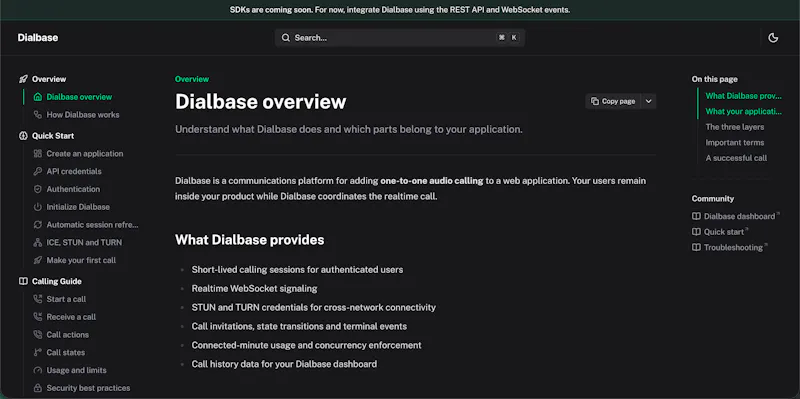The image size is (800, 399).
Task: Toggle dark mode with the moon icon
Action: (773, 38)
